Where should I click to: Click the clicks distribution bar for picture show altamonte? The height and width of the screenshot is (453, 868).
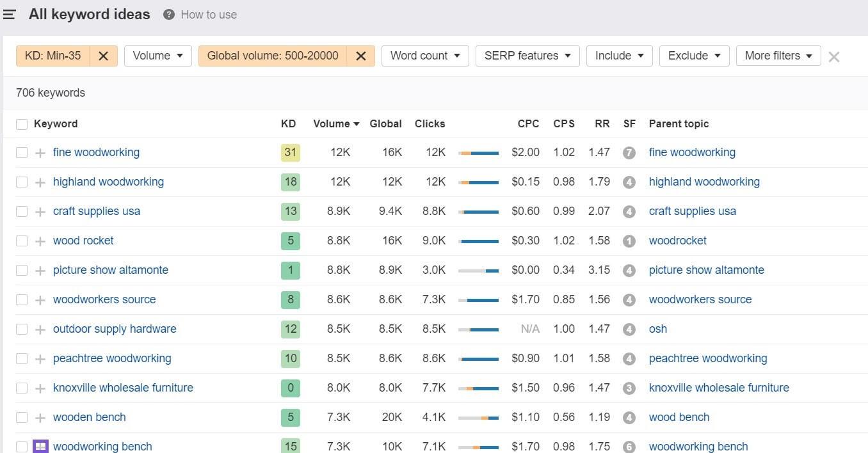pos(478,271)
